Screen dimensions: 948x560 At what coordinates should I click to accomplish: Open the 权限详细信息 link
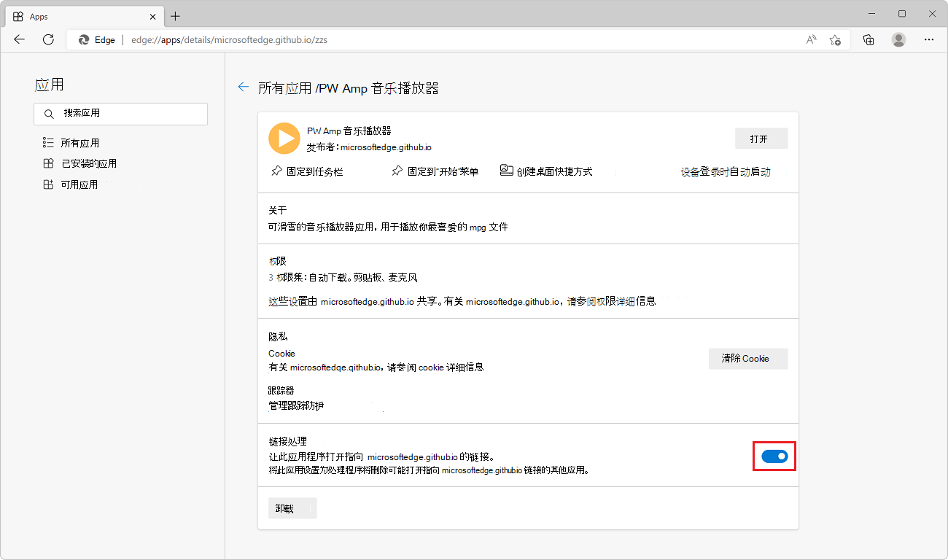(x=626, y=300)
